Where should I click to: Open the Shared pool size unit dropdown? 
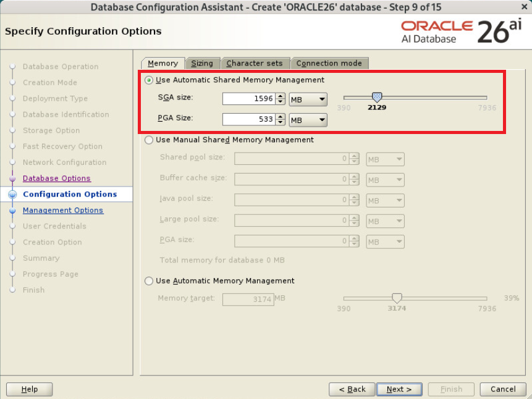[x=385, y=159]
